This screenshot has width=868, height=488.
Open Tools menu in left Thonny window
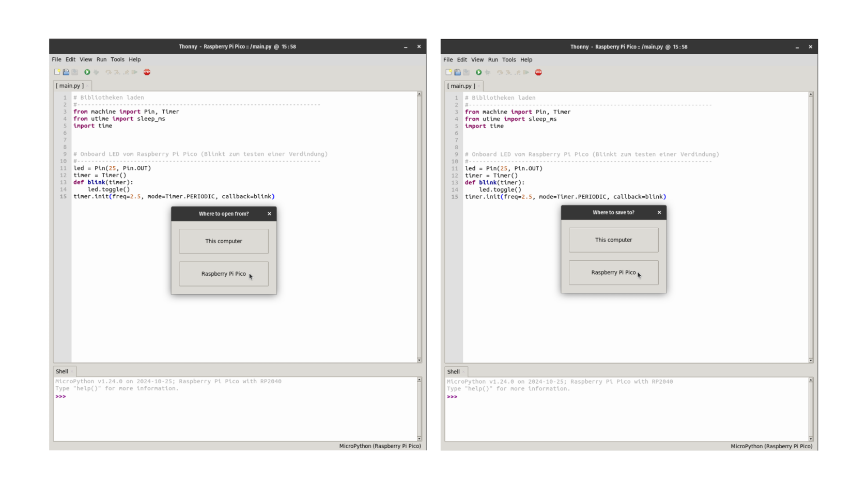pyautogui.click(x=117, y=59)
